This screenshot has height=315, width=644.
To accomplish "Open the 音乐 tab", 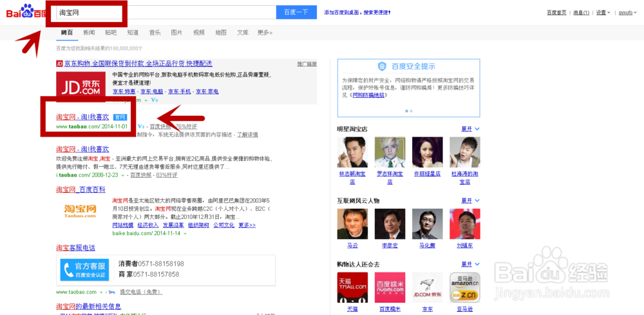I will tap(155, 32).
